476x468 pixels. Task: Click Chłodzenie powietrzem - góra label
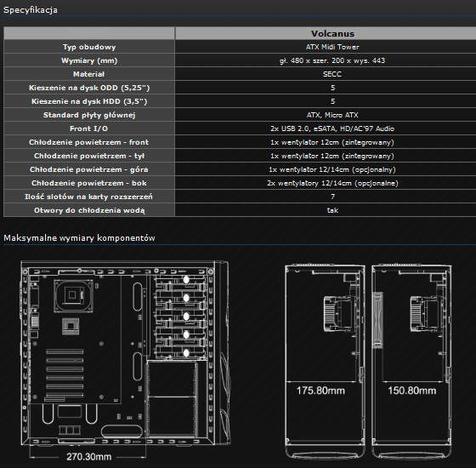click(x=89, y=169)
